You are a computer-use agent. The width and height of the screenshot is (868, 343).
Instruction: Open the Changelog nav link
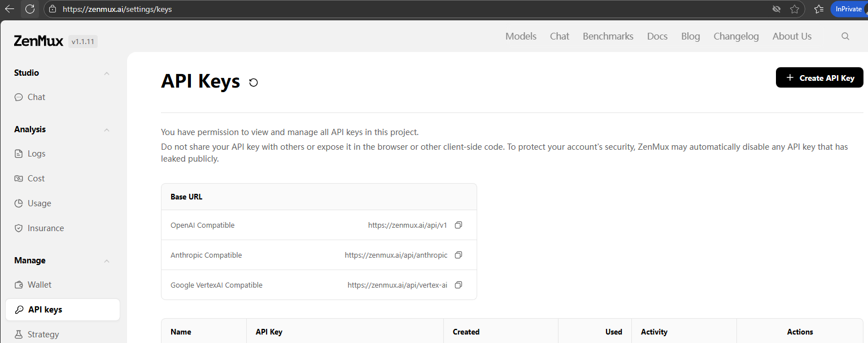tap(736, 36)
